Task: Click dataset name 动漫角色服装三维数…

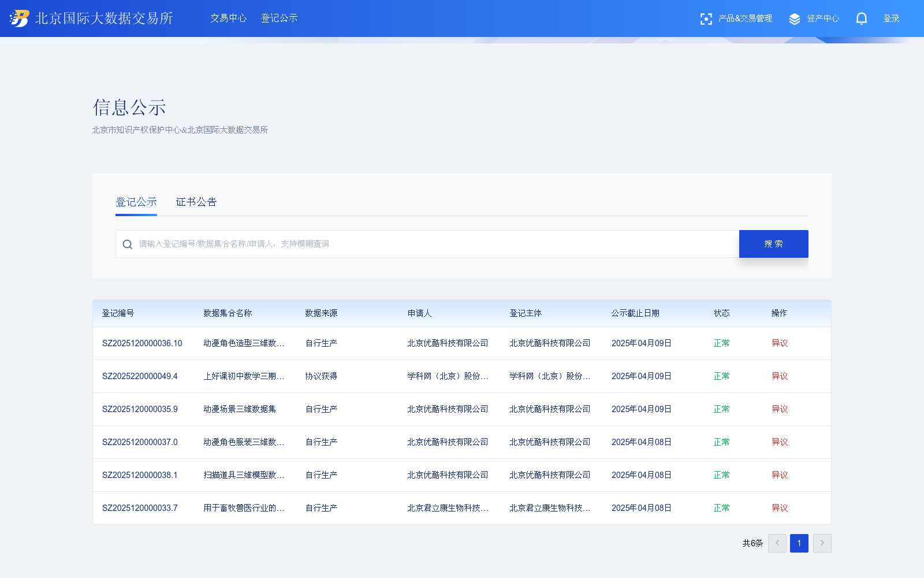Action: click(x=244, y=442)
